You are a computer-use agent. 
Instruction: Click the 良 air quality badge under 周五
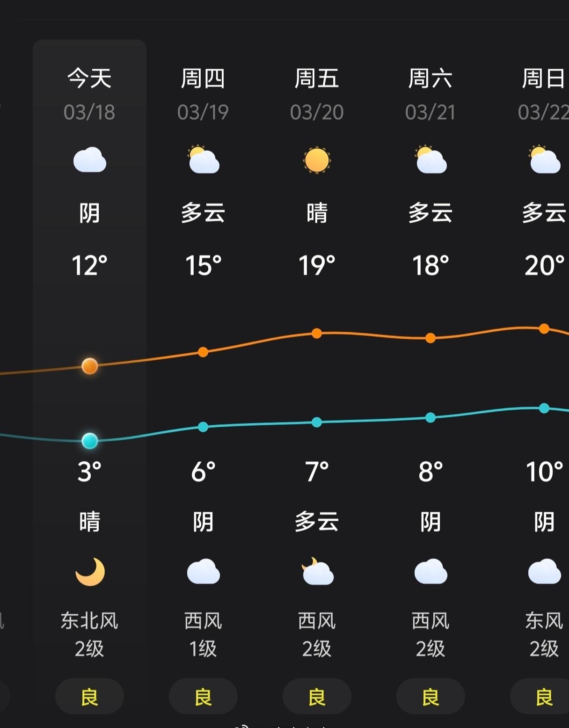317,697
